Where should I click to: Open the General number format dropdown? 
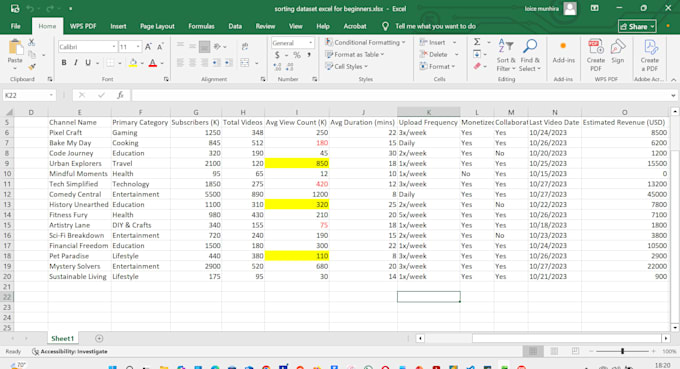click(x=311, y=42)
